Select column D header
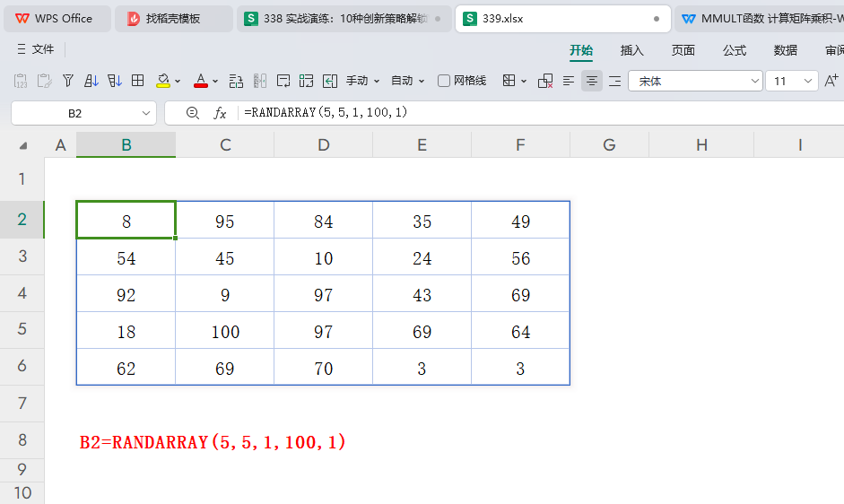This screenshot has height=504, width=844. pos(324,145)
